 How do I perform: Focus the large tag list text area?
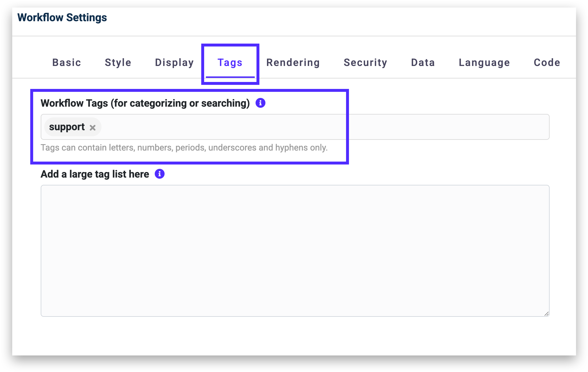coord(295,251)
